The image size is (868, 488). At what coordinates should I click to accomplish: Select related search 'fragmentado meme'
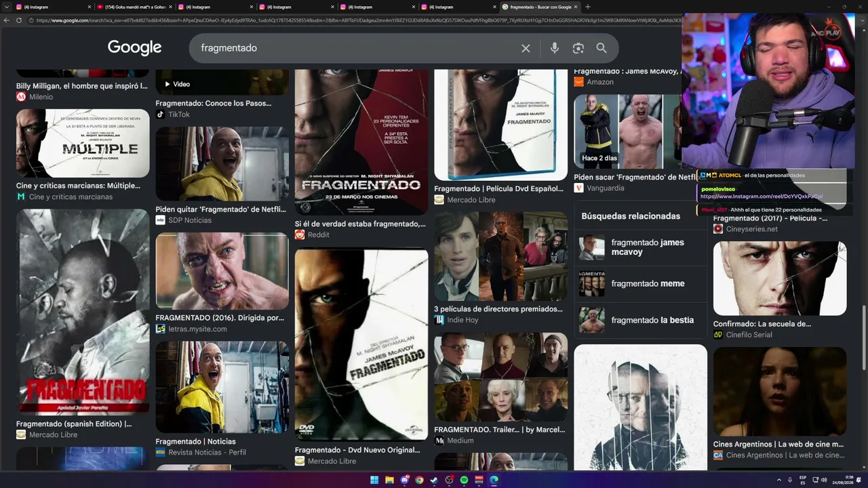[x=641, y=283]
